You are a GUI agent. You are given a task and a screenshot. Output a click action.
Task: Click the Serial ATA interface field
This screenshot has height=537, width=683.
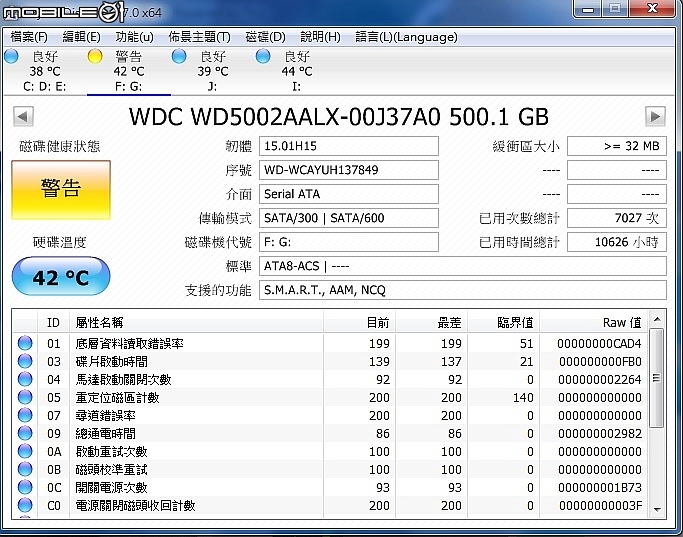click(x=349, y=194)
